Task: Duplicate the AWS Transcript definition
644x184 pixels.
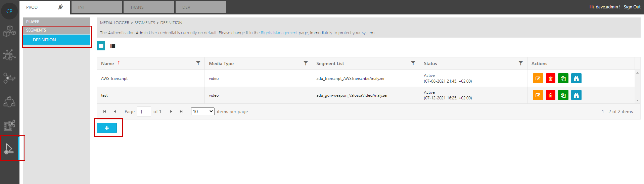Action: 563,79
